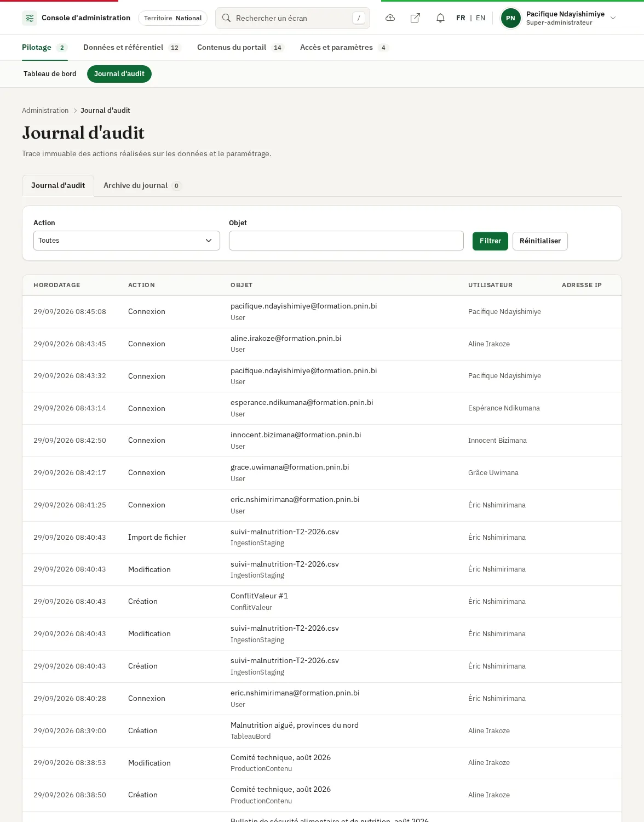Click ConflitValeur #1 object

(x=259, y=596)
